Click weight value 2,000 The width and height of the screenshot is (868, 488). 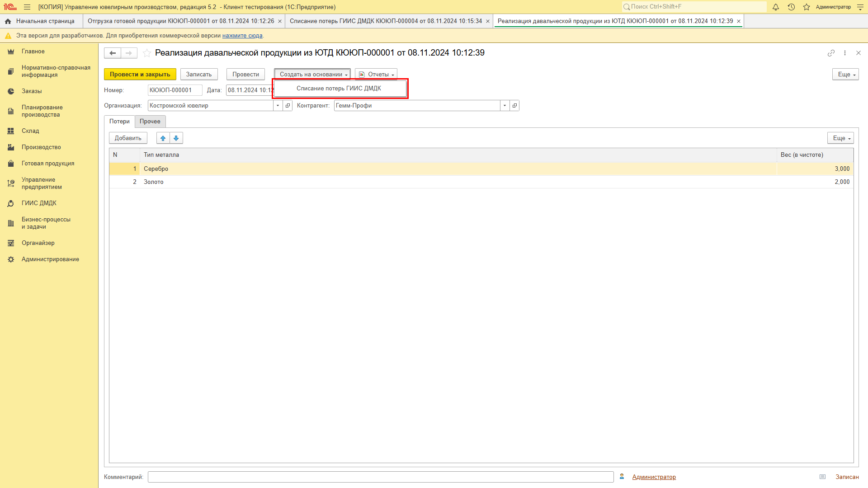tap(842, 182)
